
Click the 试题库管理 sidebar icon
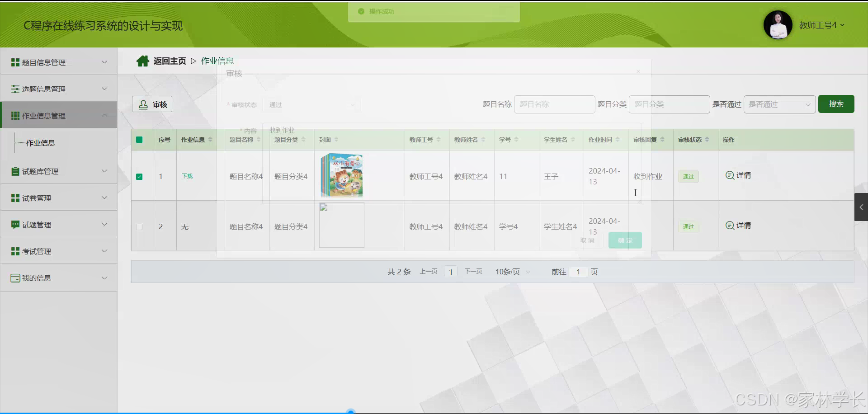[x=14, y=171]
